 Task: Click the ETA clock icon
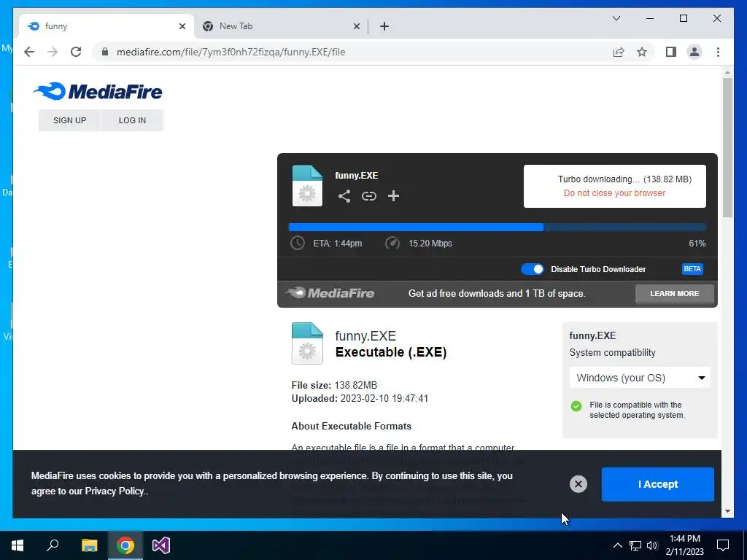[x=298, y=243]
